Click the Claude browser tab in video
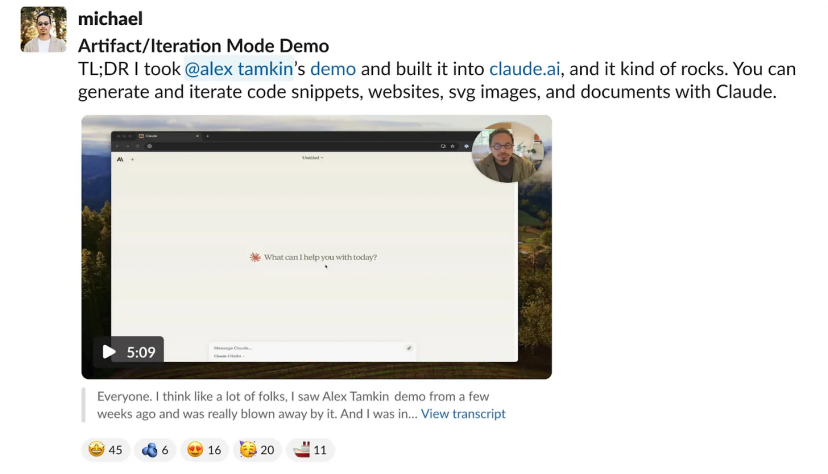Image resolution: width=828 pixels, height=474 pixels. pyautogui.click(x=168, y=136)
